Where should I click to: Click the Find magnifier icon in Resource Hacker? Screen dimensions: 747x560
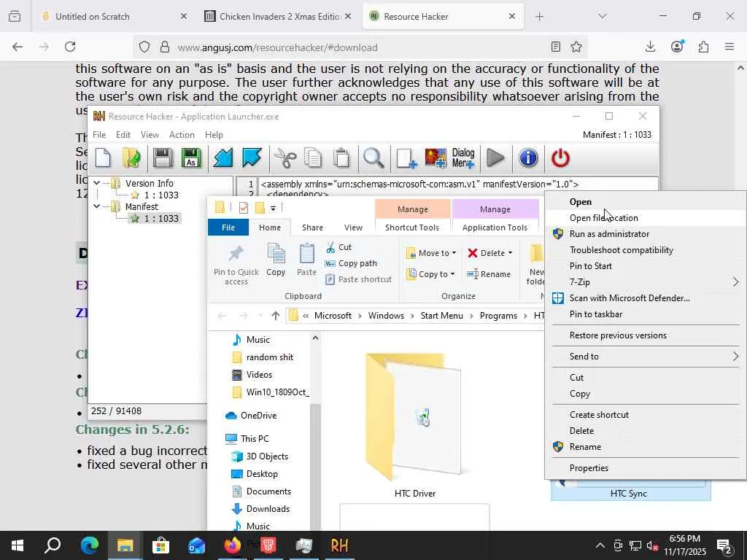[x=373, y=158]
